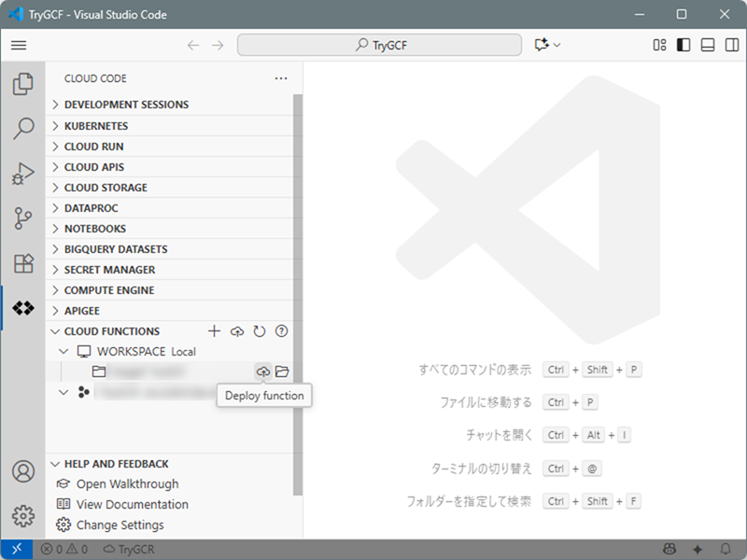The width and height of the screenshot is (747, 560).
Task: Expand the Dataproc section
Action: [169, 208]
